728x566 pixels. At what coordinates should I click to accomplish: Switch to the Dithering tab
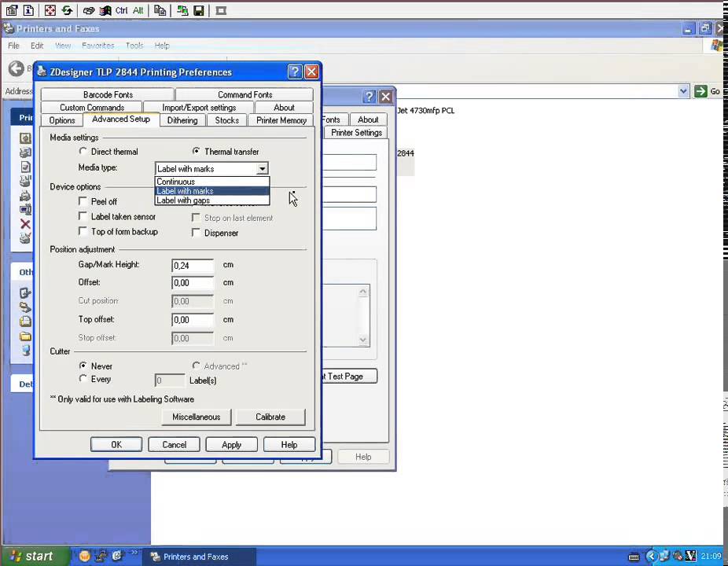(182, 120)
